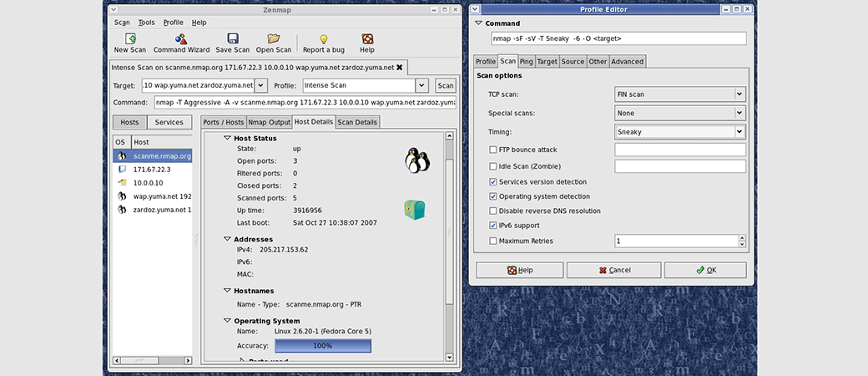The image size is (868, 376).
Task: Click the OS accuracy progress bar
Action: [x=322, y=345]
